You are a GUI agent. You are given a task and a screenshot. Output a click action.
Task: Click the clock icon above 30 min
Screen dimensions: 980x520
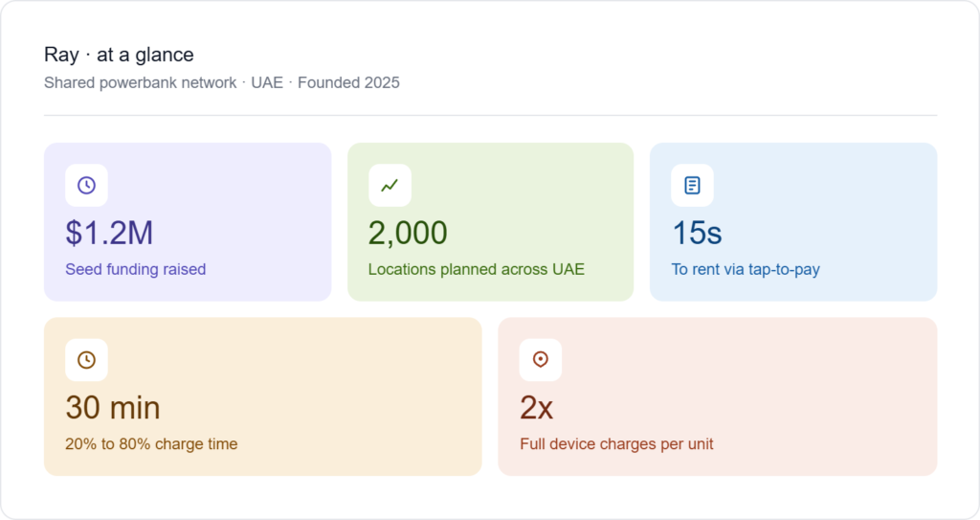pyautogui.click(x=86, y=360)
